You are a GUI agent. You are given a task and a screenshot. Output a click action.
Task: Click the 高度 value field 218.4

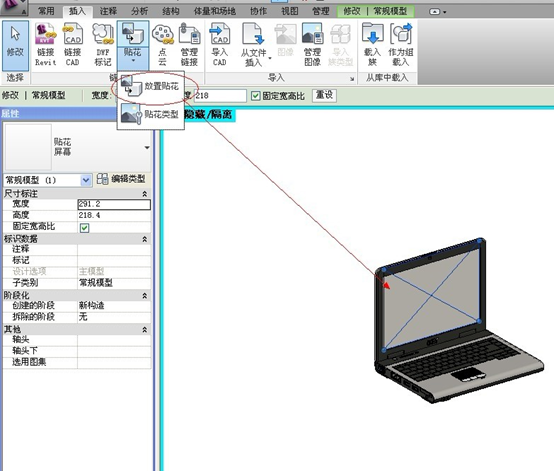[x=114, y=215]
